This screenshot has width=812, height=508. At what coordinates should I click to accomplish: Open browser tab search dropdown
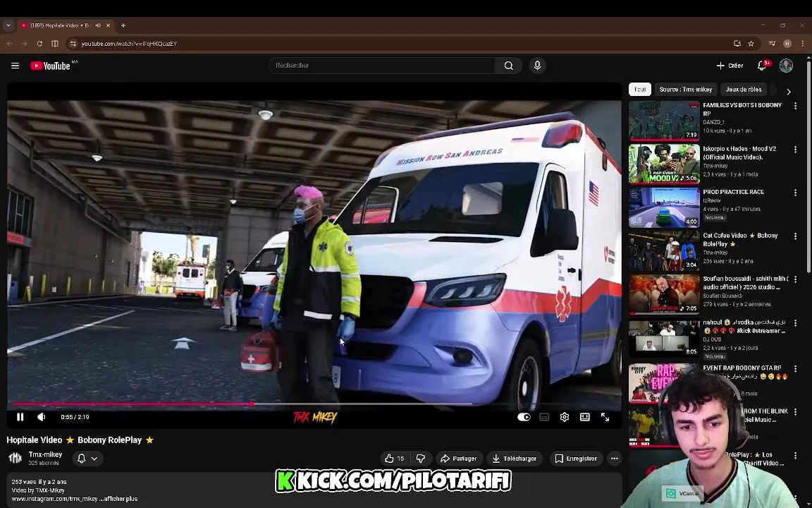coord(8,25)
